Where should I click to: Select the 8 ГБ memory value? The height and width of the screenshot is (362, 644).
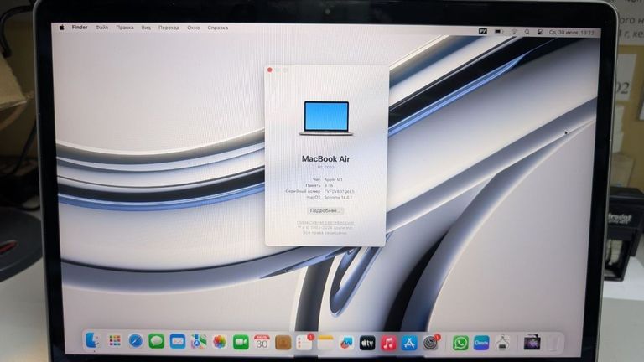pyautogui.click(x=329, y=185)
